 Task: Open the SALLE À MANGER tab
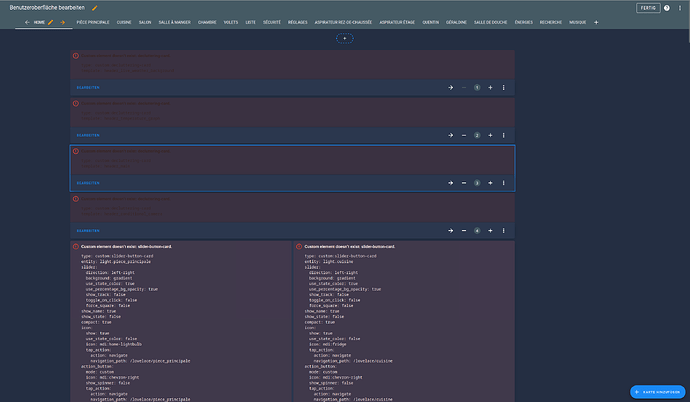pos(175,22)
